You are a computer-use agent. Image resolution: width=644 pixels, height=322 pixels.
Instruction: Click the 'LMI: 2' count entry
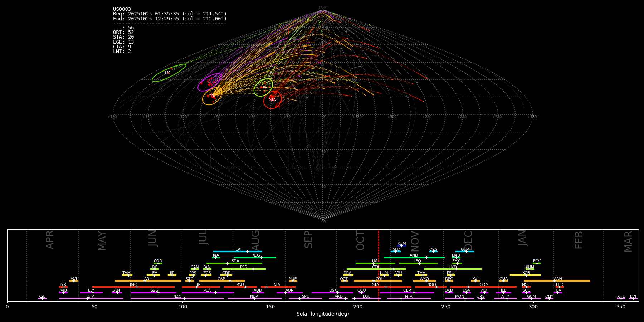(x=122, y=52)
